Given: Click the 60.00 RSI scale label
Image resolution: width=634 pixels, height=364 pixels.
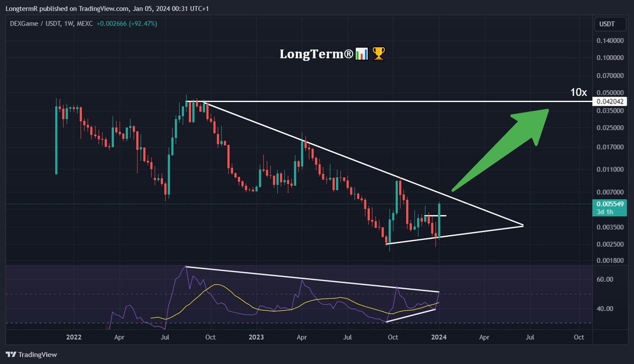Looking at the screenshot, I should 605,279.
